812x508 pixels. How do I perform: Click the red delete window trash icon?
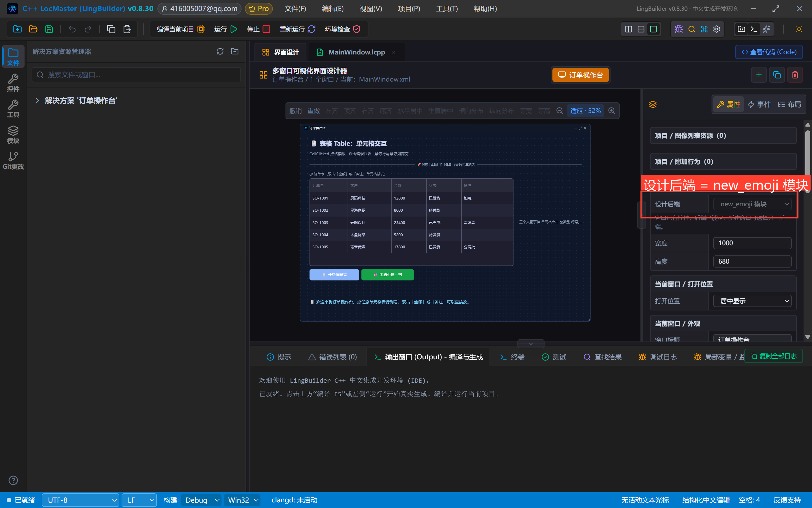click(x=795, y=75)
